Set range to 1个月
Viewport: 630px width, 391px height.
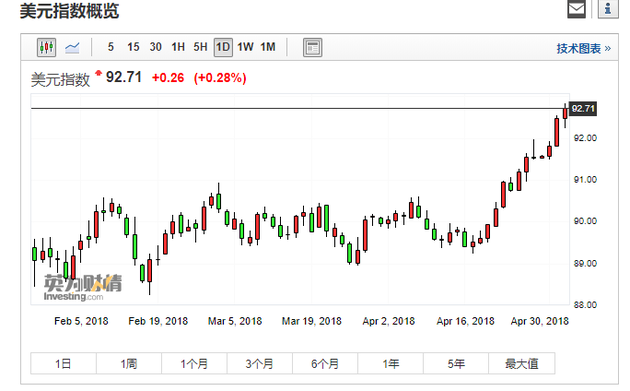194,364
